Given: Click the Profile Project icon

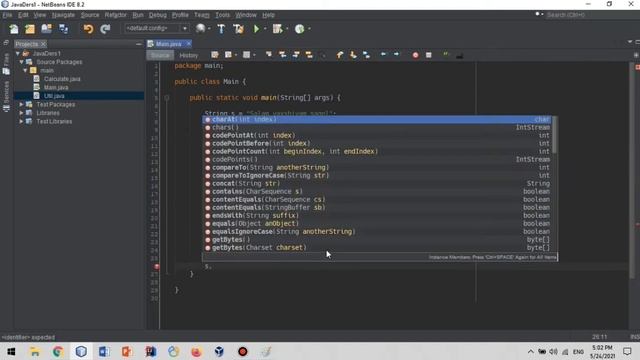Looking at the screenshot, I should [x=300, y=29].
